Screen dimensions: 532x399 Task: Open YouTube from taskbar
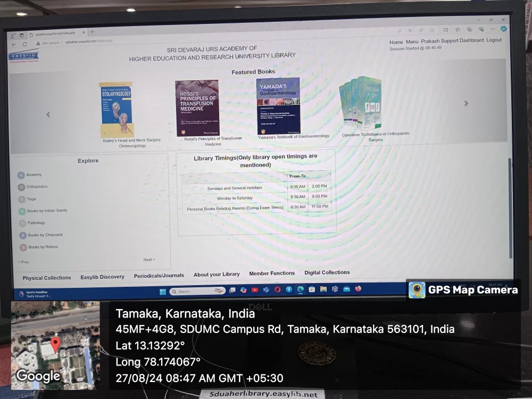(x=255, y=290)
